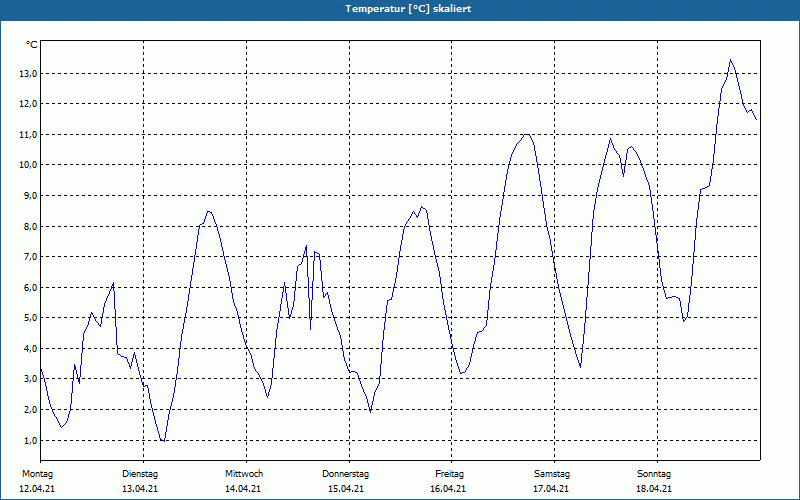Click the 'Freitag' day label
800x500 pixels.
coord(449,474)
